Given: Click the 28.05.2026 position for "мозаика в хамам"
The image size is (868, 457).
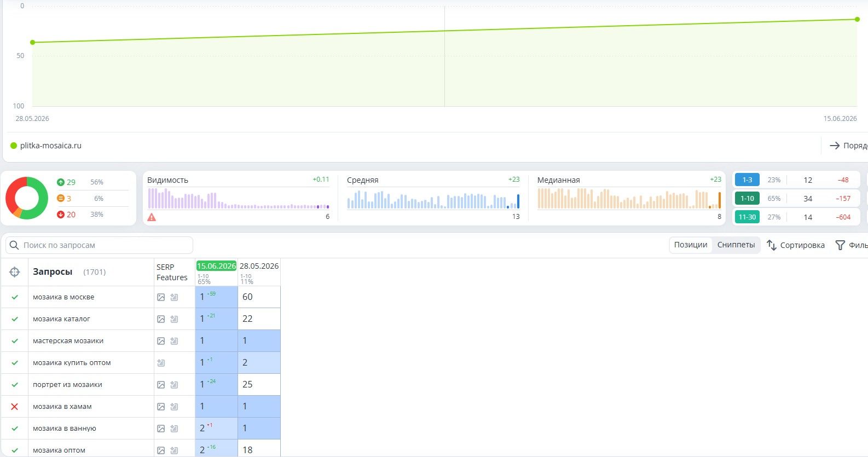Looking at the screenshot, I should (x=259, y=407).
